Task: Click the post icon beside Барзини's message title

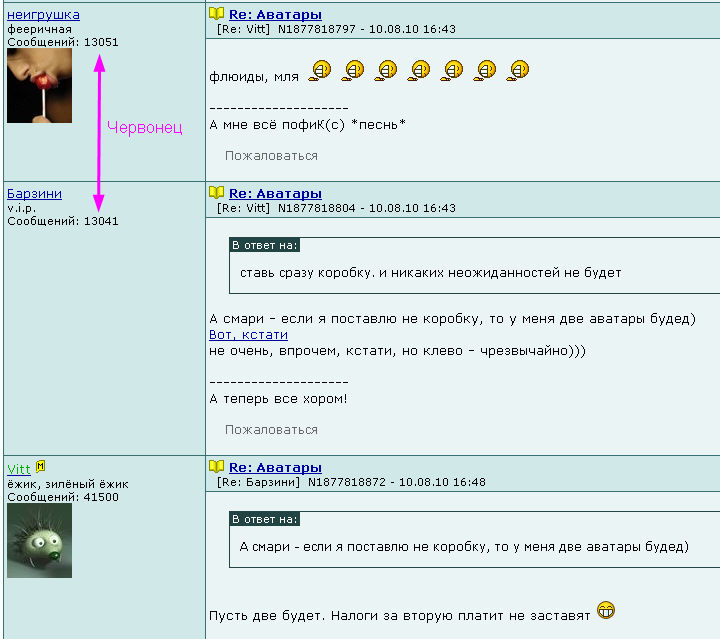Action: 216,192
